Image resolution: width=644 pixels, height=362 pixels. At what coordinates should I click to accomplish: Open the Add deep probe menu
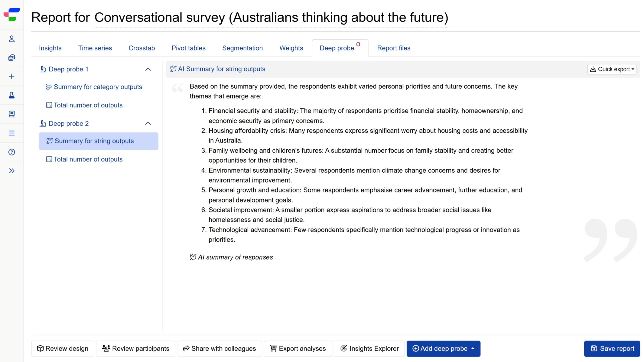pos(443,349)
